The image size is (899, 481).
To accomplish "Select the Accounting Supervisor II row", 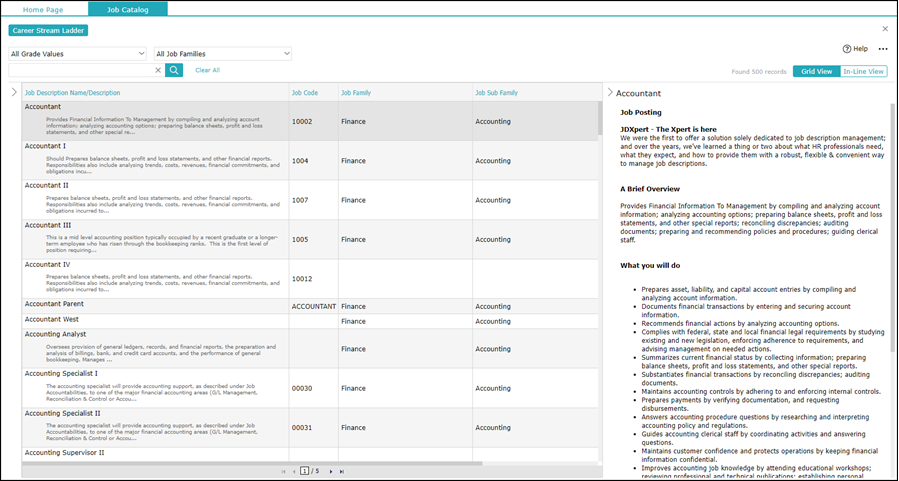I will click(x=310, y=455).
